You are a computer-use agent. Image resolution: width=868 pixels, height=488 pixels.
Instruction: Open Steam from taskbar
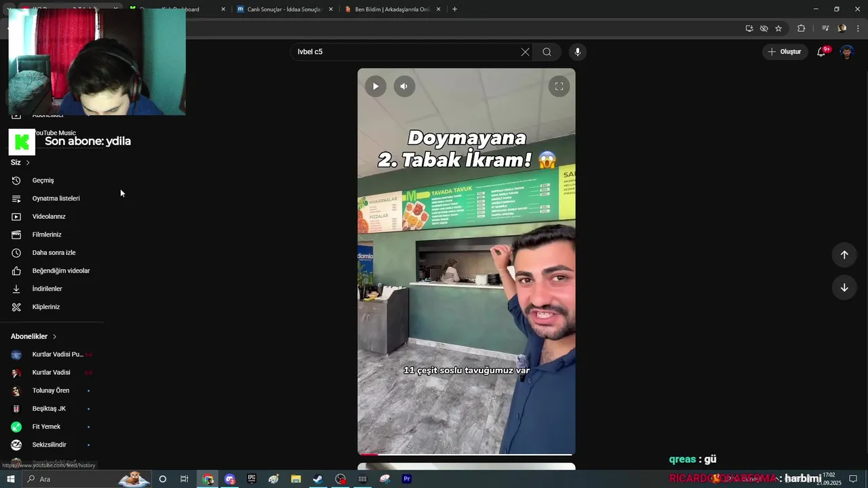point(317,479)
